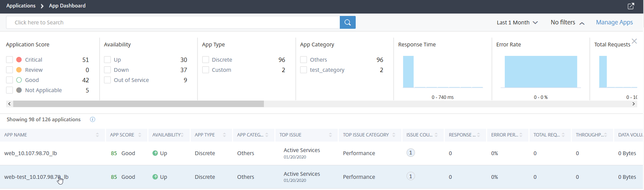Check the Others app category filter

(x=304, y=60)
